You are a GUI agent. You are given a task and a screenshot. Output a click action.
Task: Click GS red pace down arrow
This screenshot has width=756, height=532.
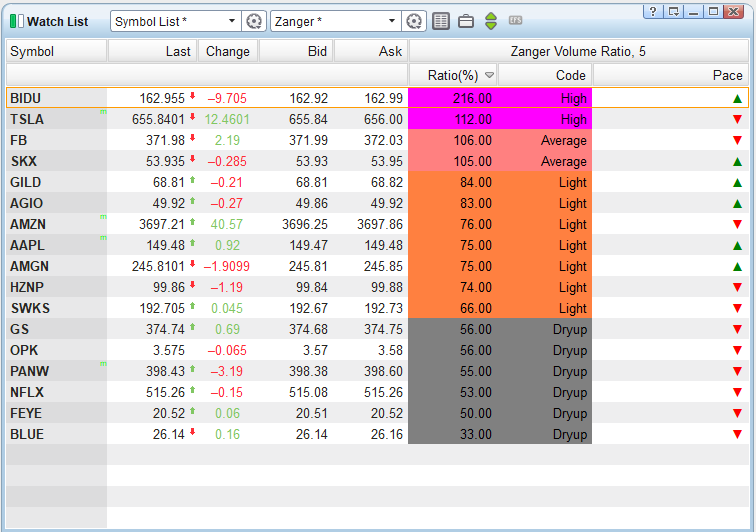point(737,329)
